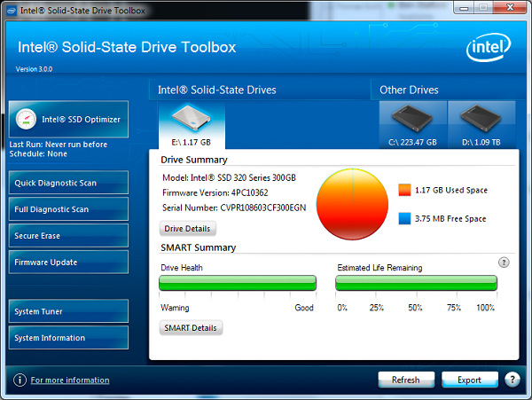
Task: Close the Toolbox window
Action: (511, 7)
